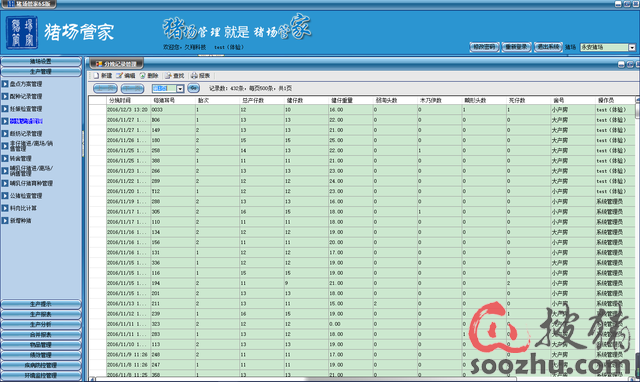Expand the 猪场设置 sidebar section

coord(41,61)
